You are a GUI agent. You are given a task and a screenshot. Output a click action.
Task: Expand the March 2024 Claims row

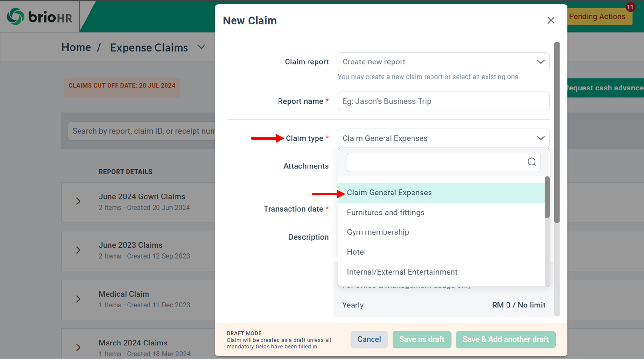click(x=78, y=348)
